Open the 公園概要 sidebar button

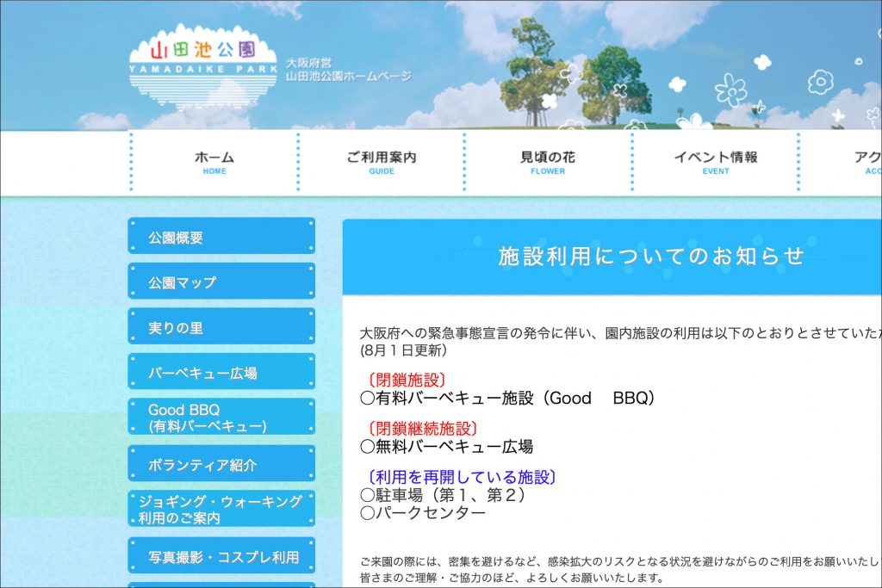pyautogui.click(x=221, y=238)
